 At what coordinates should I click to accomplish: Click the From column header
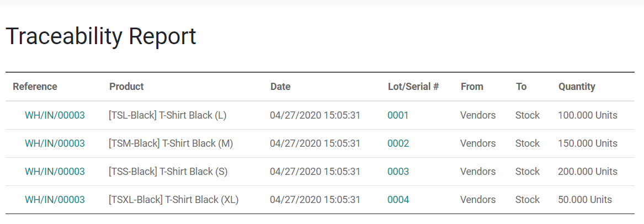(472, 87)
